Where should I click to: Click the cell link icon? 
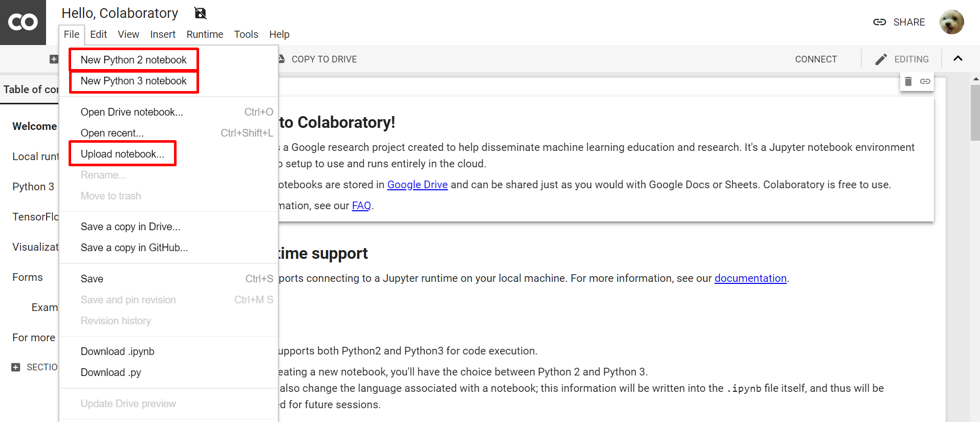925,81
